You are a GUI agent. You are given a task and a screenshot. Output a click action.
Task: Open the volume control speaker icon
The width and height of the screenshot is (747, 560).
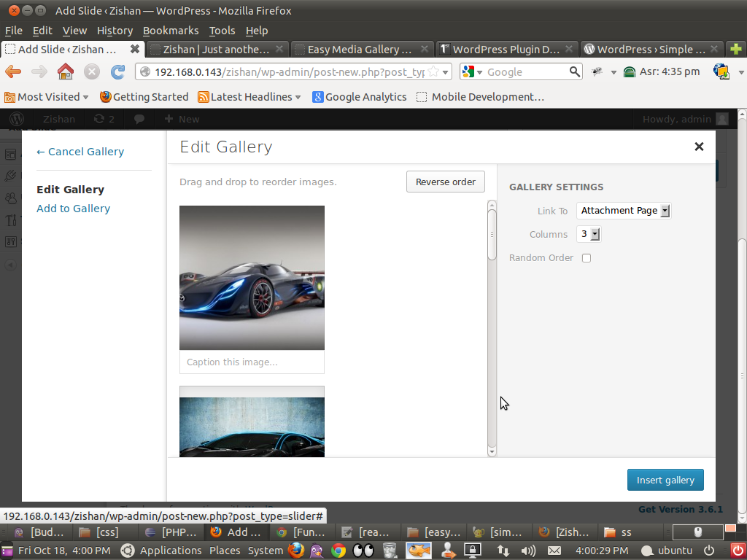pos(528,551)
